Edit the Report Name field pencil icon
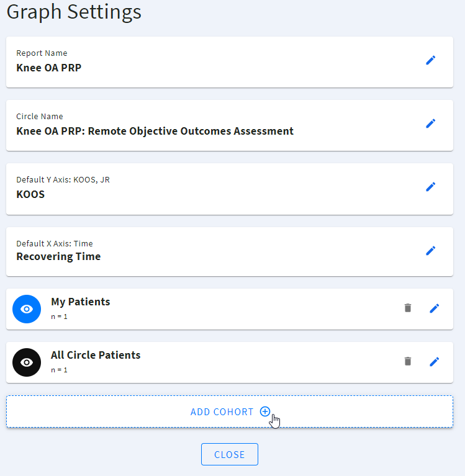 431,60
